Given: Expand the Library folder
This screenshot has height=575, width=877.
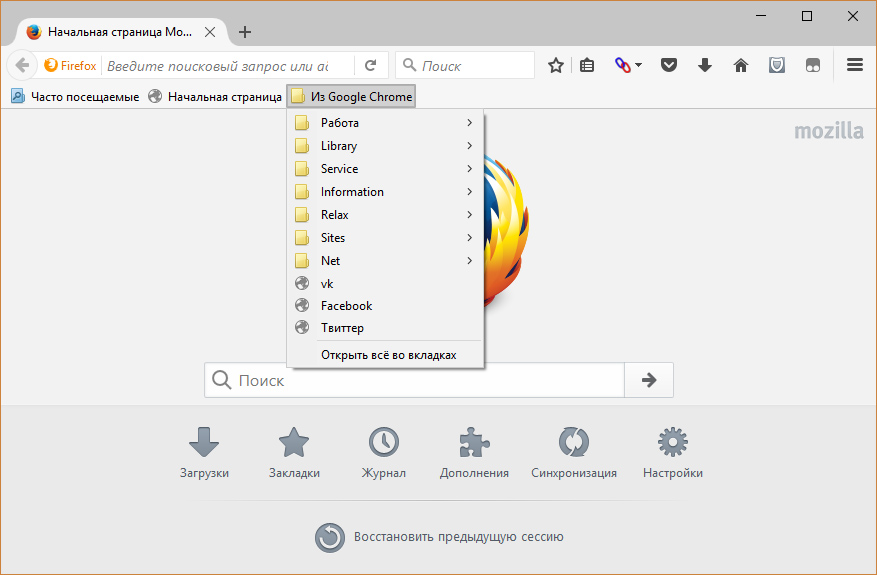Looking at the screenshot, I should click(385, 145).
